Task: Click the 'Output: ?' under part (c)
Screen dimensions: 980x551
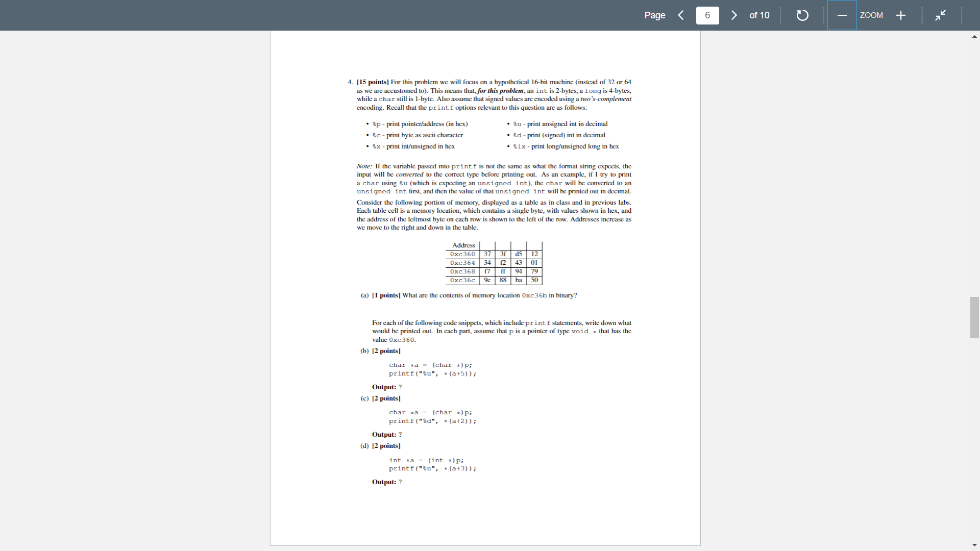Action: [387, 435]
